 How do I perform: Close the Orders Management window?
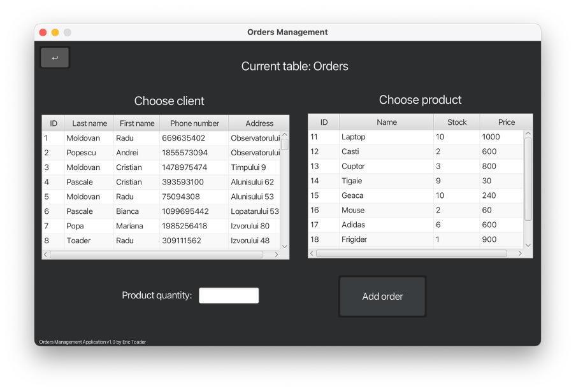[x=43, y=32]
